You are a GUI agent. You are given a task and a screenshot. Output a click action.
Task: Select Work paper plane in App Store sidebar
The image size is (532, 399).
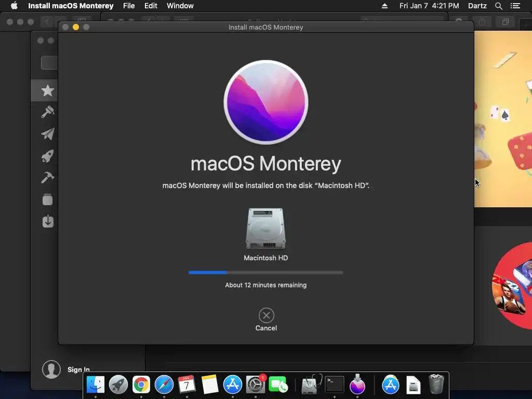pos(47,134)
